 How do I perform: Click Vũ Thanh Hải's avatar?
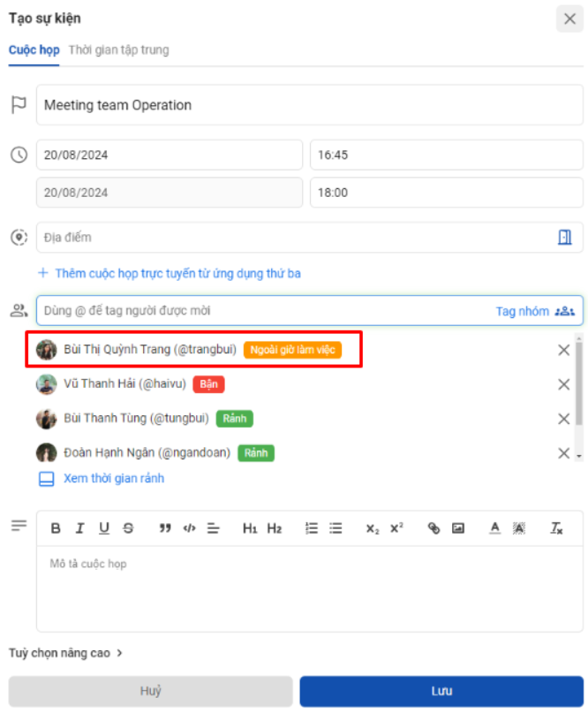47,384
